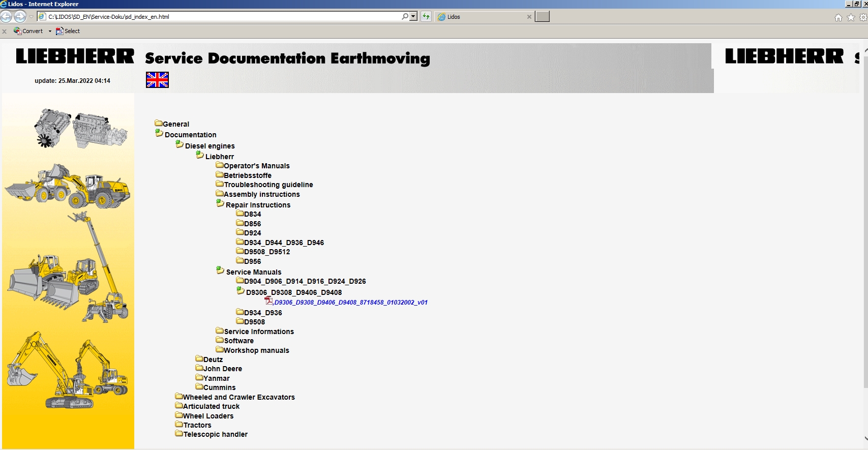Open the Software folder
868x450 pixels.
point(235,341)
